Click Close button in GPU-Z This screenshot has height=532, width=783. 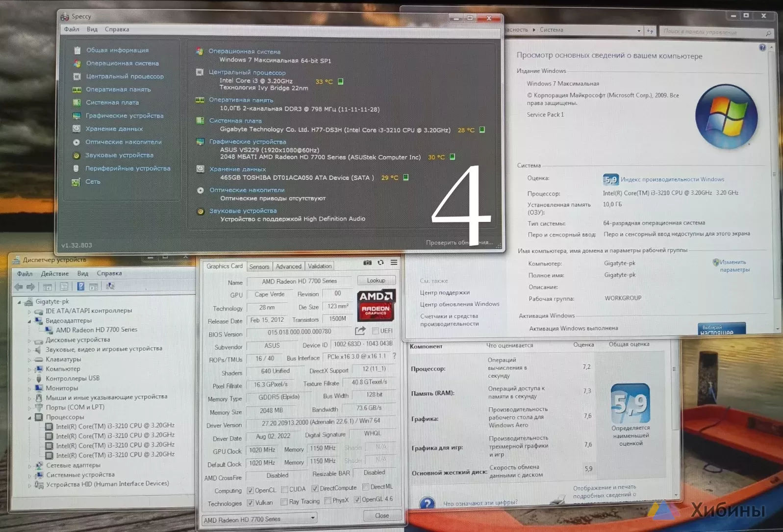(382, 515)
